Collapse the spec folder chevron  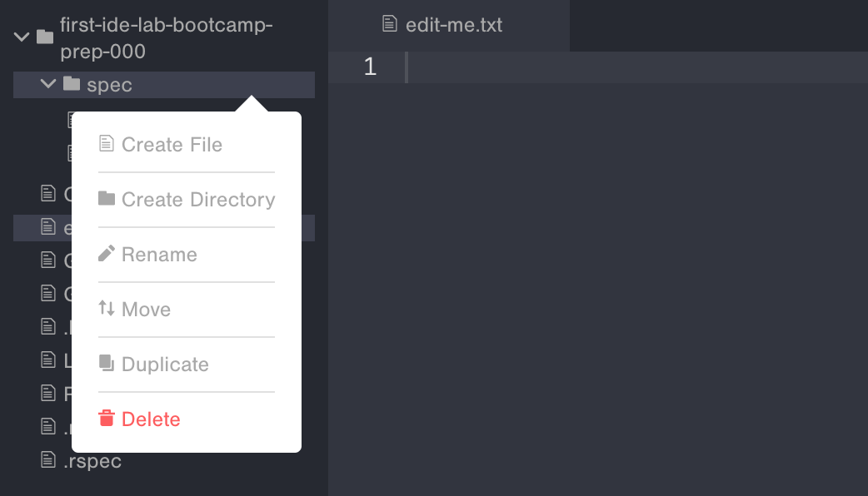[48, 84]
